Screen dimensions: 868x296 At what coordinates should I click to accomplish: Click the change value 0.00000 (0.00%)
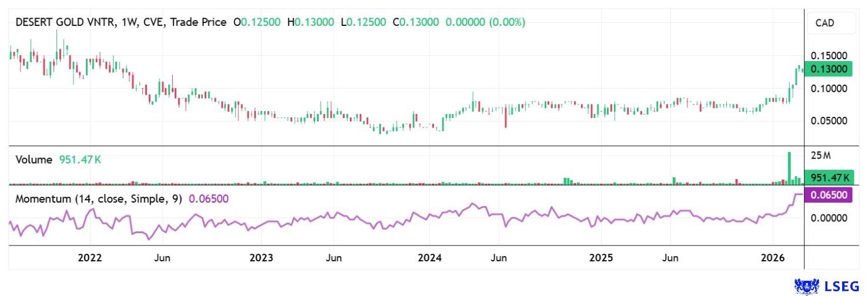(x=486, y=22)
